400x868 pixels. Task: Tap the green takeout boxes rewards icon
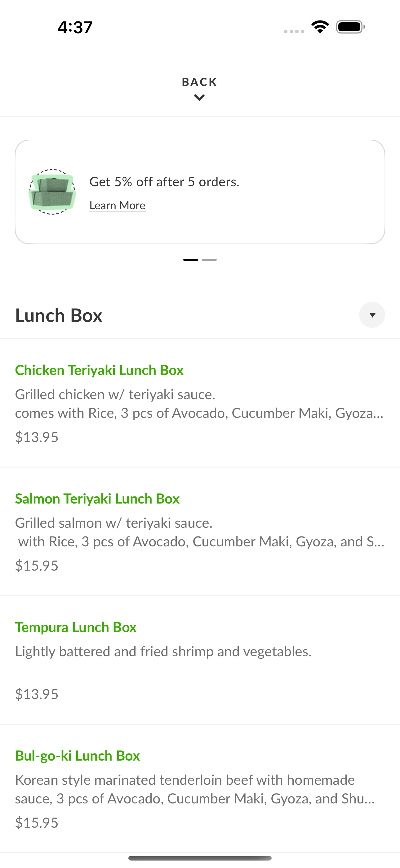click(x=52, y=192)
